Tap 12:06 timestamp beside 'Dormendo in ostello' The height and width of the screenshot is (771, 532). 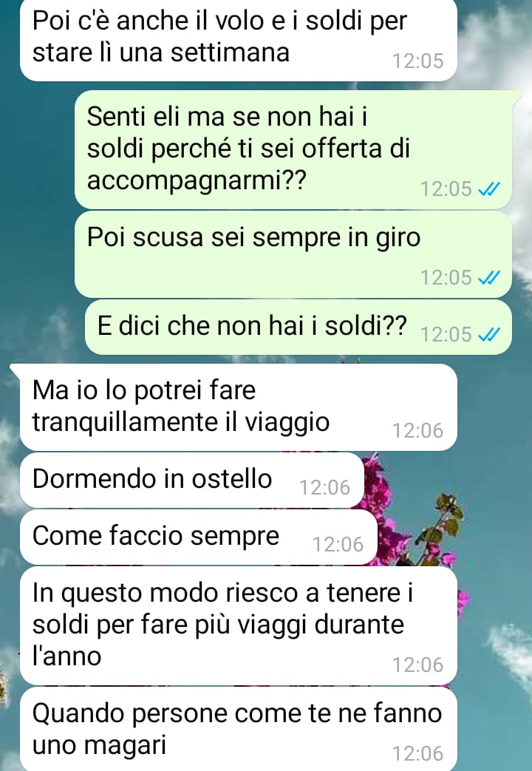tap(325, 487)
